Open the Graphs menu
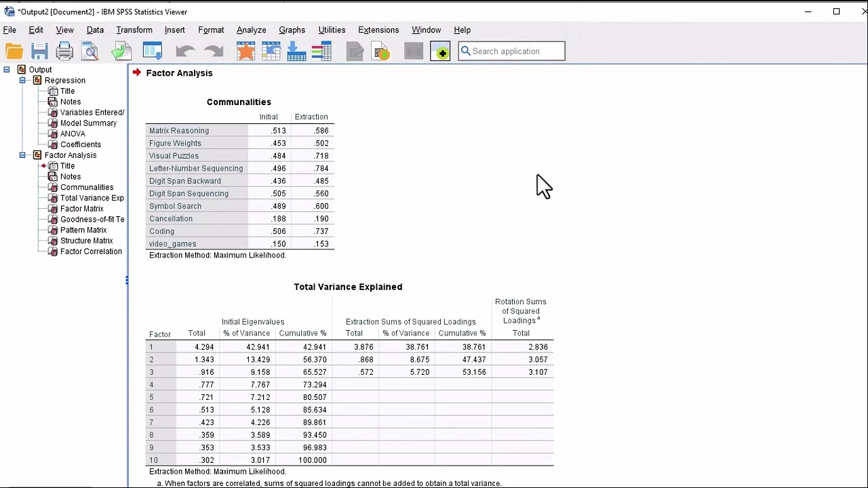 coord(292,30)
